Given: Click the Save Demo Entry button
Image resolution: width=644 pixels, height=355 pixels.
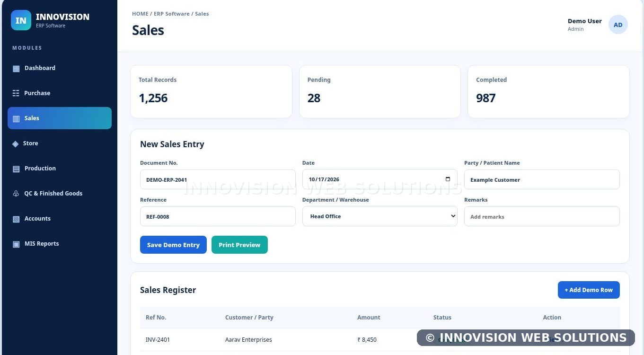Looking at the screenshot, I should tap(173, 245).
